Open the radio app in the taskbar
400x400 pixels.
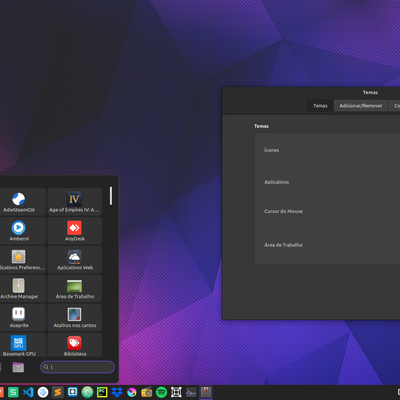[147, 392]
